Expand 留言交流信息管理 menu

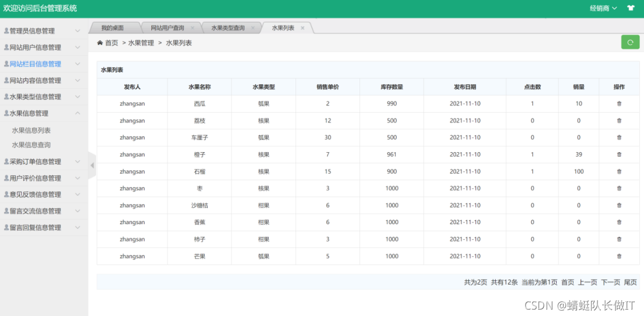(x=44, y=211)
